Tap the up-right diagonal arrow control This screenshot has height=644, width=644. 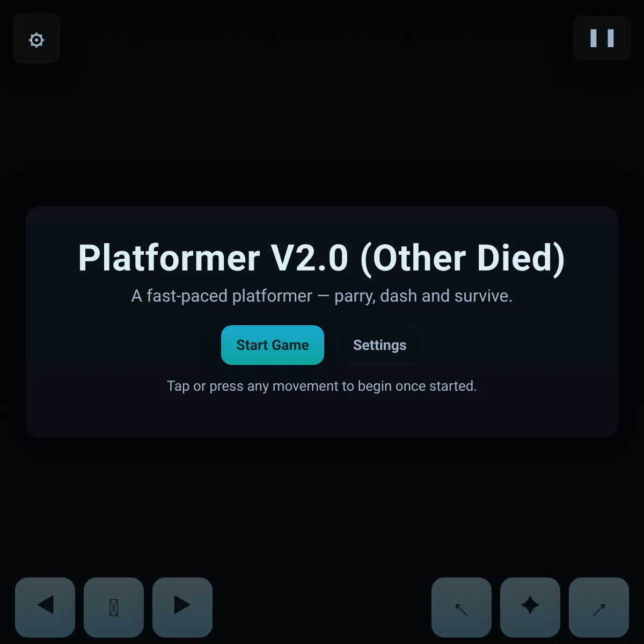[x=599, y=608]
